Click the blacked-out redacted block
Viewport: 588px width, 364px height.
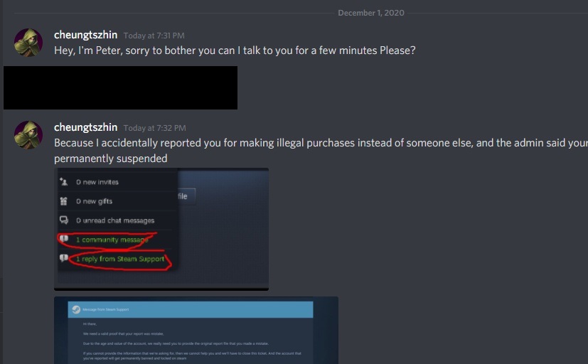[x=120, y=87]
